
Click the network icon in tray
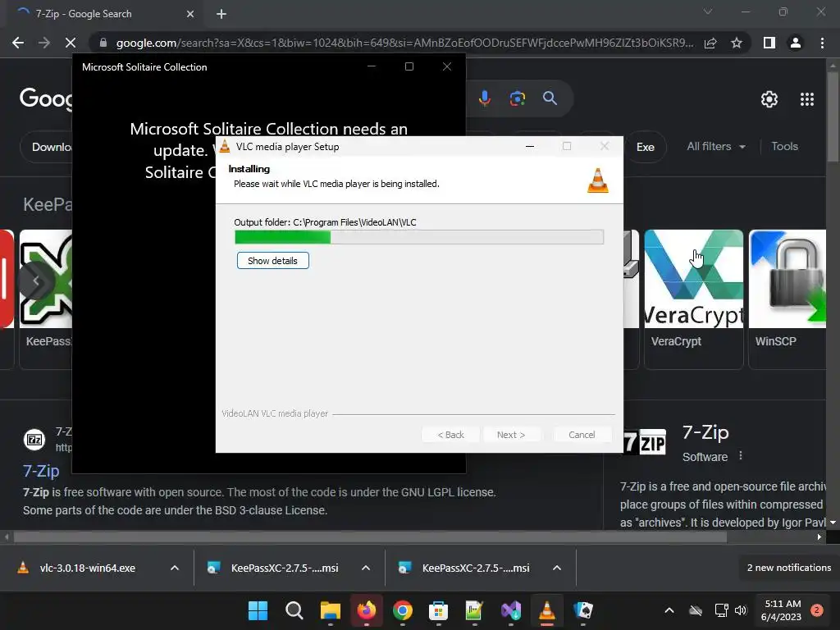click(721, 610)
